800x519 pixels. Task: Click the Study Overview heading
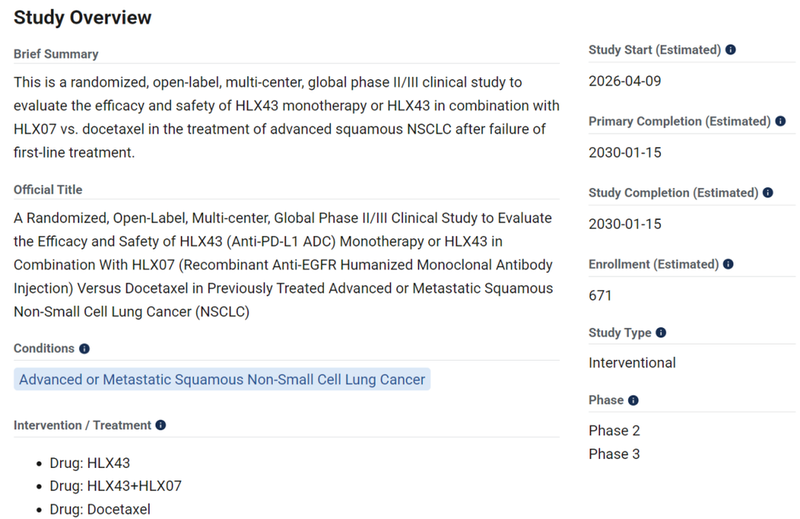(x=83, y=17)
